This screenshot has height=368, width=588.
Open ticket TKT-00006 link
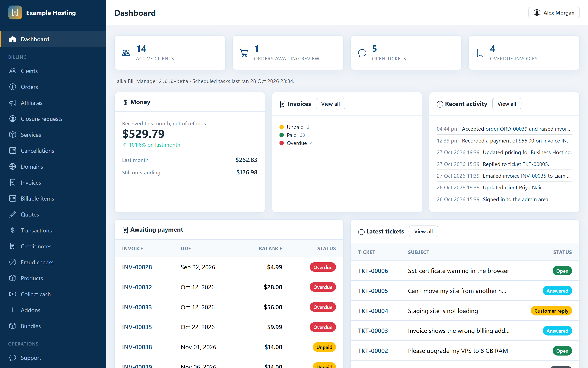tap(373, 271)
